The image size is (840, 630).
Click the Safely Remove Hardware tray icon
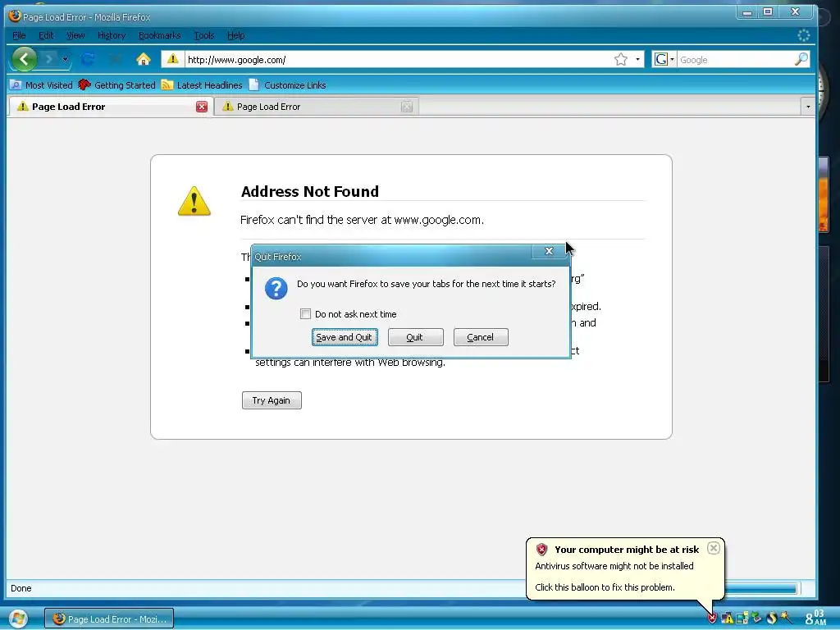tap(756, 618)
